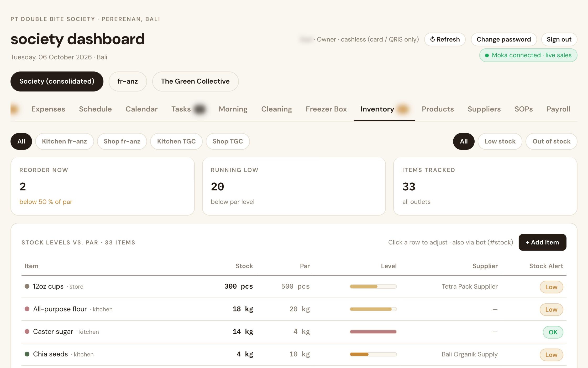The image size is (588, 368).
Task: Filter to Low stock items
Action: tap(500, 141)
